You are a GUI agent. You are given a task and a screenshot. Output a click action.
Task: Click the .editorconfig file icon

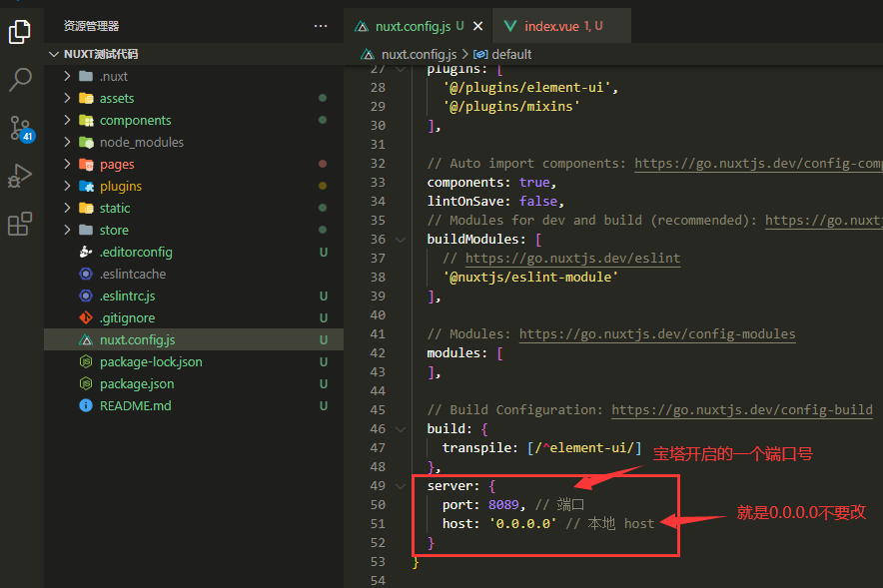pyautogui.click(x=86, y=252)
